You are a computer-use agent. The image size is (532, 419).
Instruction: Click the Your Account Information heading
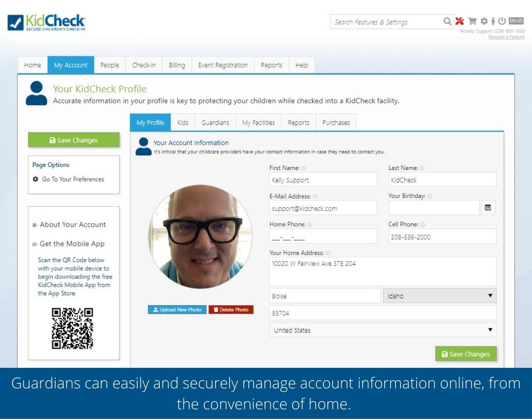[x=191, y=143]
